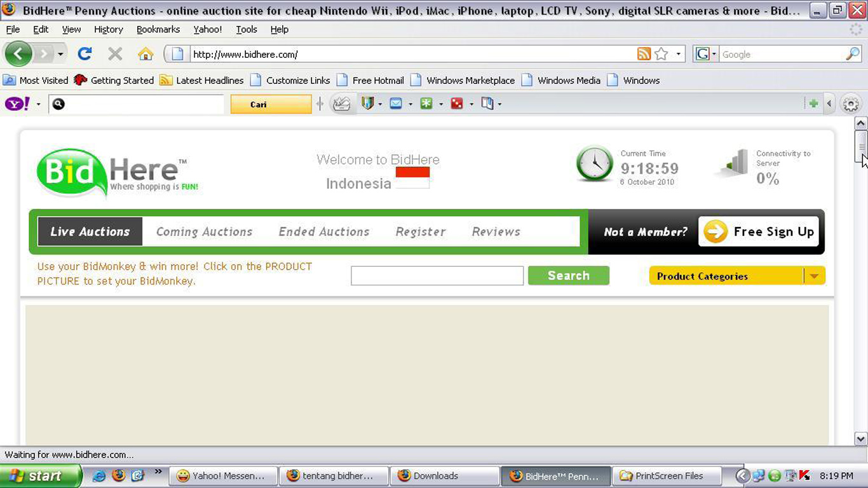This screenshot has height=488, width=868.
Task: Open the Reviews tab
Action: coord(496,232)
